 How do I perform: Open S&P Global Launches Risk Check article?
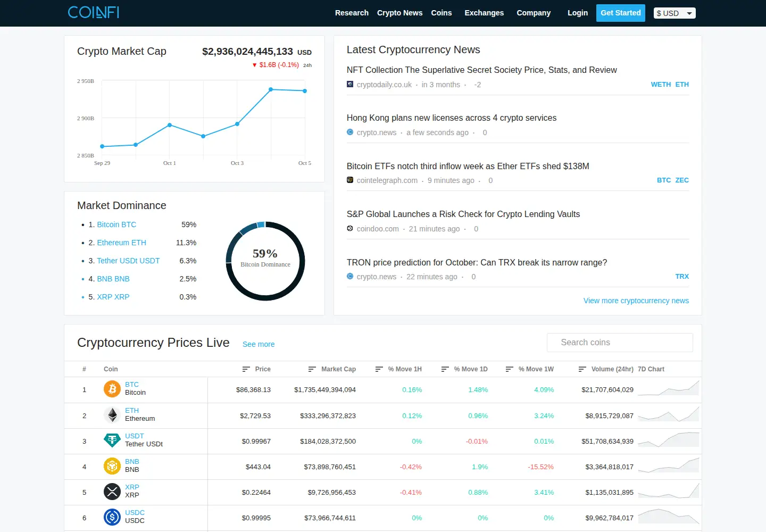pyautogui.click(x=463, y=214)
